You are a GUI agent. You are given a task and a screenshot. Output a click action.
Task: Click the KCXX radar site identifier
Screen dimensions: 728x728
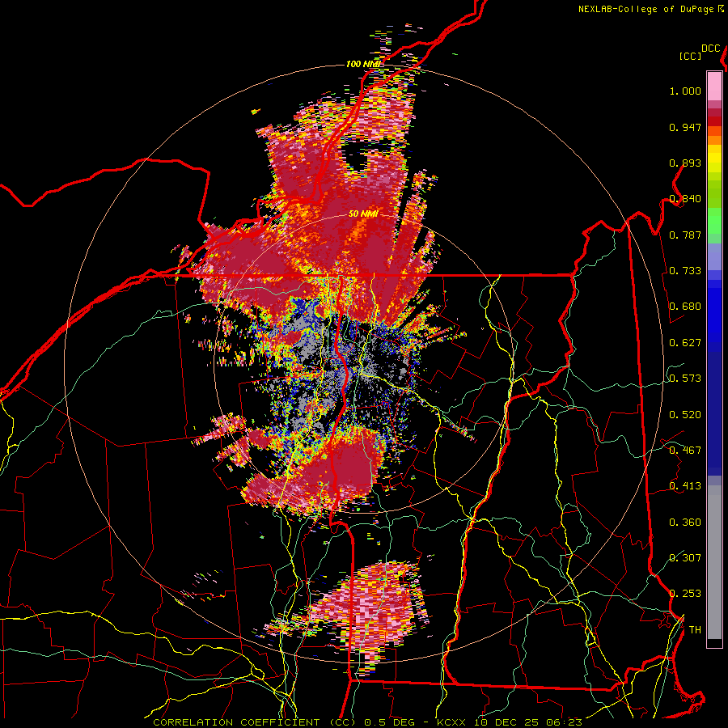pos(451,722)
